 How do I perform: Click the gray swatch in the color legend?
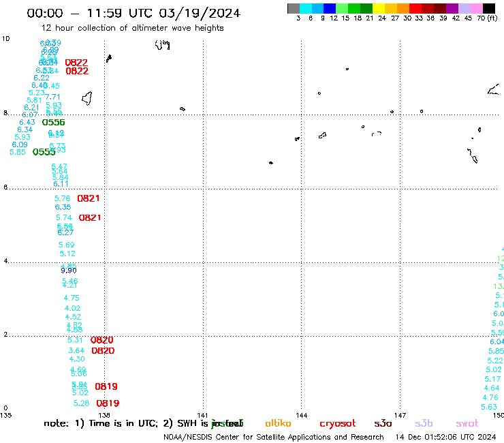(x=294, y=8)
